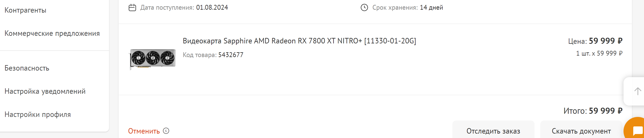Open the Видеокарта Sapphire RX 7800 XT title

coord(299,41)
